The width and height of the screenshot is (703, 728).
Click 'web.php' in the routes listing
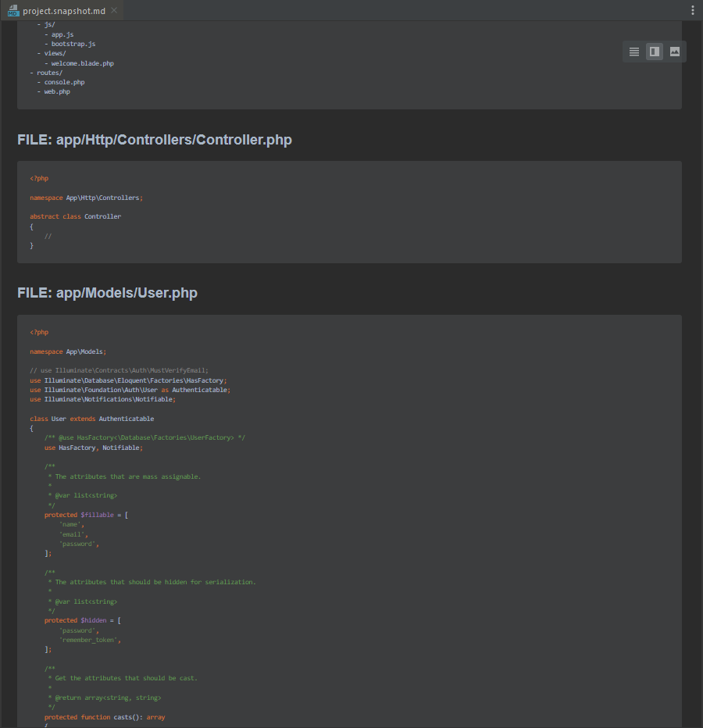[x=56, y=91]
